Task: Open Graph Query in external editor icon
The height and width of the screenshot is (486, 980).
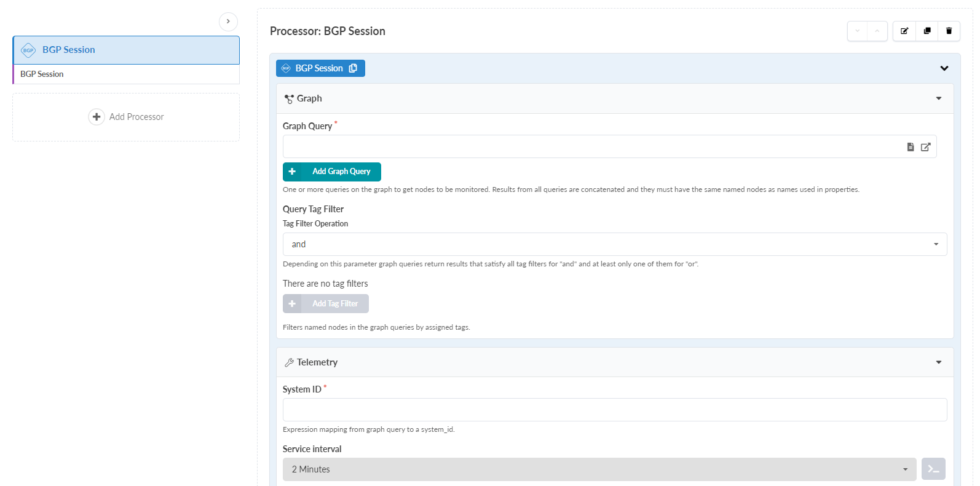Action: (x=925, y=147)
